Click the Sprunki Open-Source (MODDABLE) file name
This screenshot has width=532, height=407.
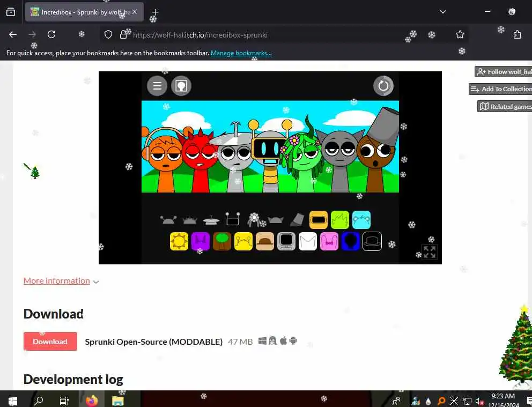coord(154,342)
